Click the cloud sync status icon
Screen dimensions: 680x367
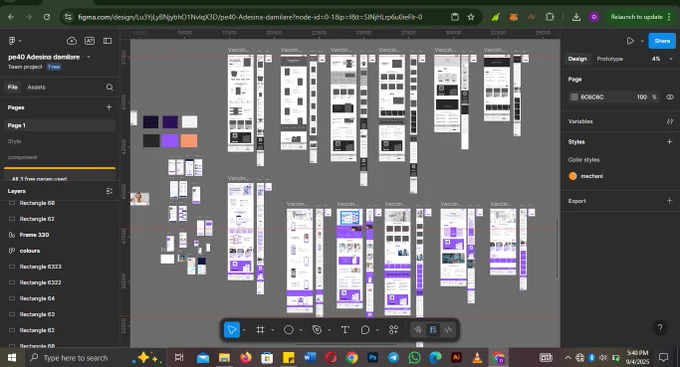coord(72,41)
